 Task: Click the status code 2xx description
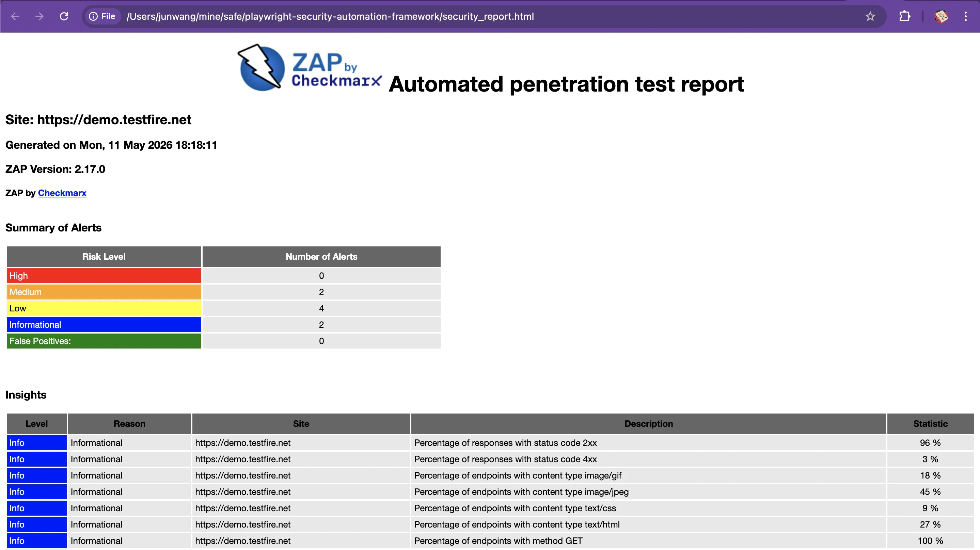[505, 443]
